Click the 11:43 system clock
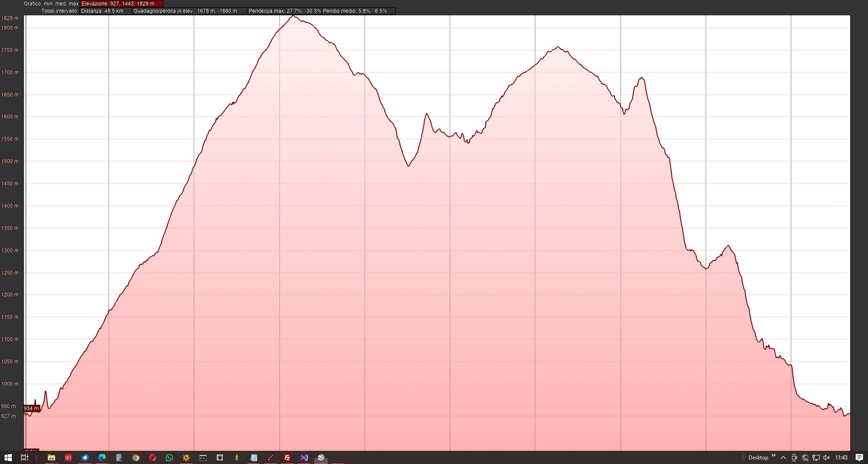Image resolution: width=868 pixels, height=464 pixels. pos(841,458)
